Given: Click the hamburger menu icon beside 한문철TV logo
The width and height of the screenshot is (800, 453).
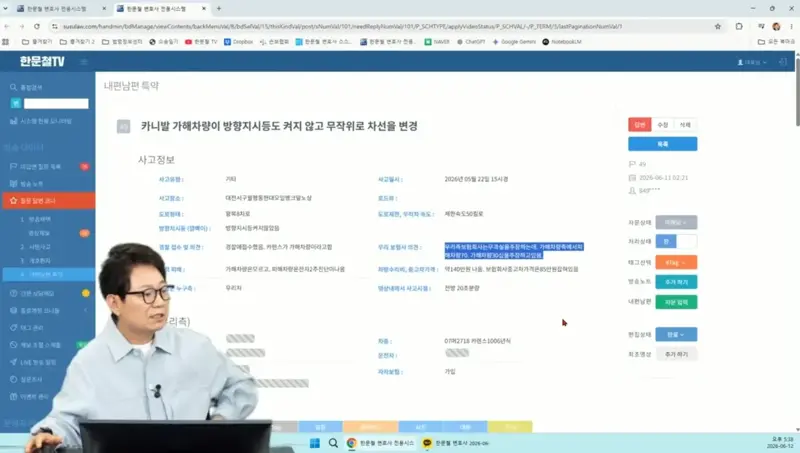Looking at the screenshot, I should coord(84,62).
